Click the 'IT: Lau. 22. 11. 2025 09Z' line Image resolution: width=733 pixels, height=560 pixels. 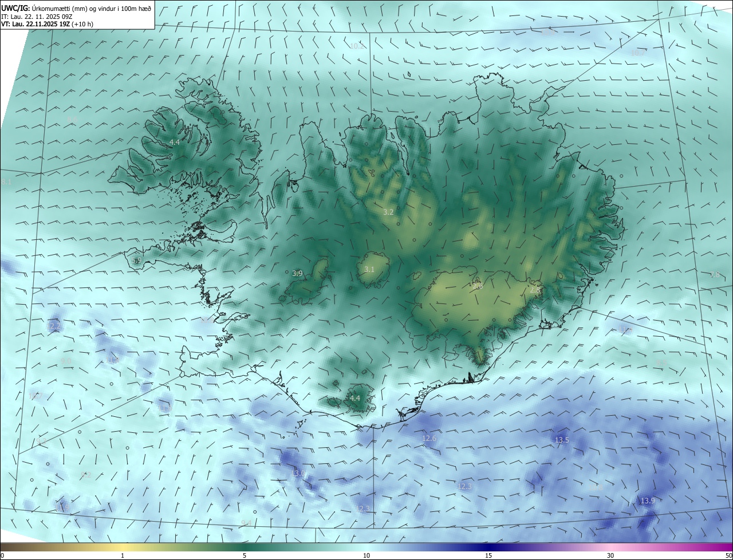(x=37, y=17)
